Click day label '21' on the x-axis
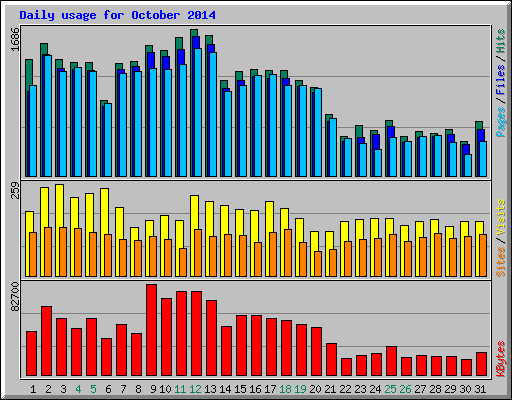The image size is (512, 400). 330,389
